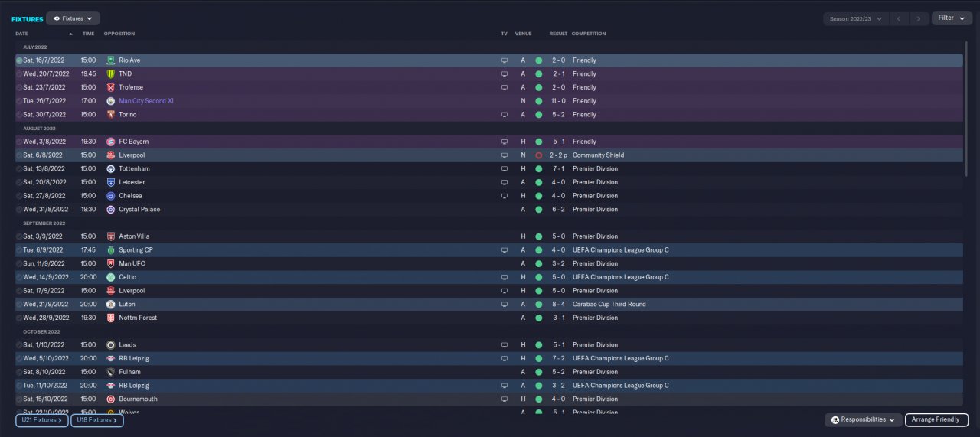
Task: Click the green win indicator for Chelsea match
Action: (538, 196)
